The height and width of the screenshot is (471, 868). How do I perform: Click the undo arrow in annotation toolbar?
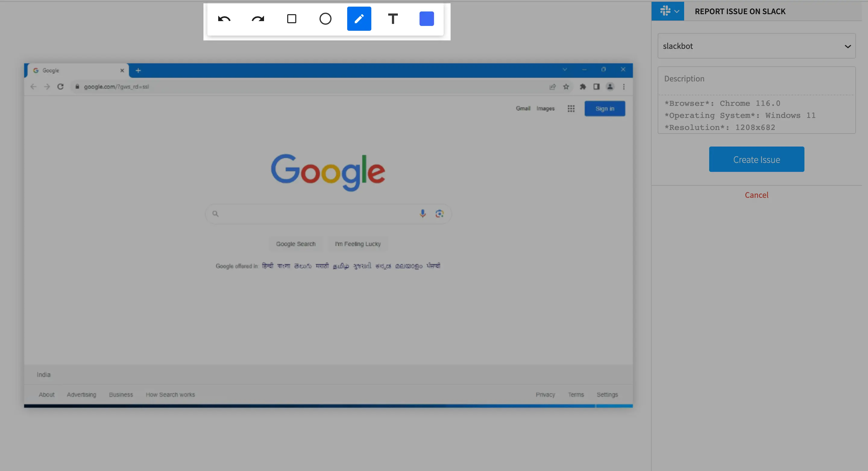pos(224,19)
